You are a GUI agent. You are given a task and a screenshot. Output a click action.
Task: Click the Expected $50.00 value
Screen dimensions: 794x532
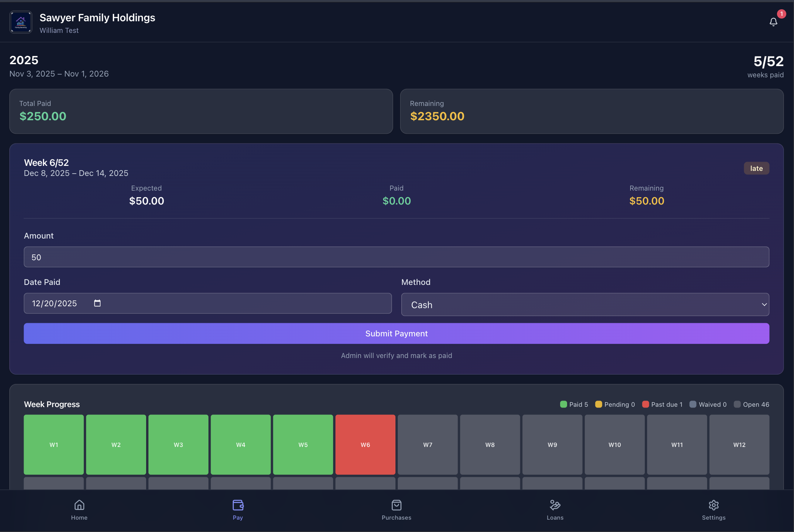pyautogui.click(x=147, y=201)
